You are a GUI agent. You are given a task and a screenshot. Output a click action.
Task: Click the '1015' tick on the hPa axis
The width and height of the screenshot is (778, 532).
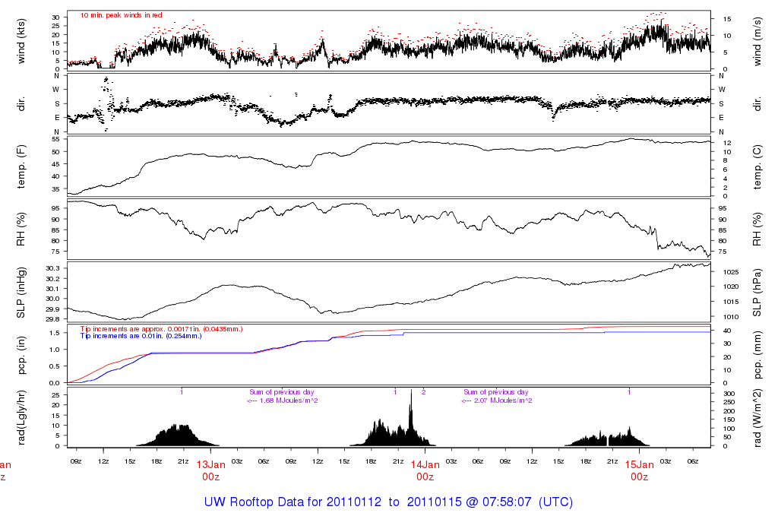click(x=731, y=302)
